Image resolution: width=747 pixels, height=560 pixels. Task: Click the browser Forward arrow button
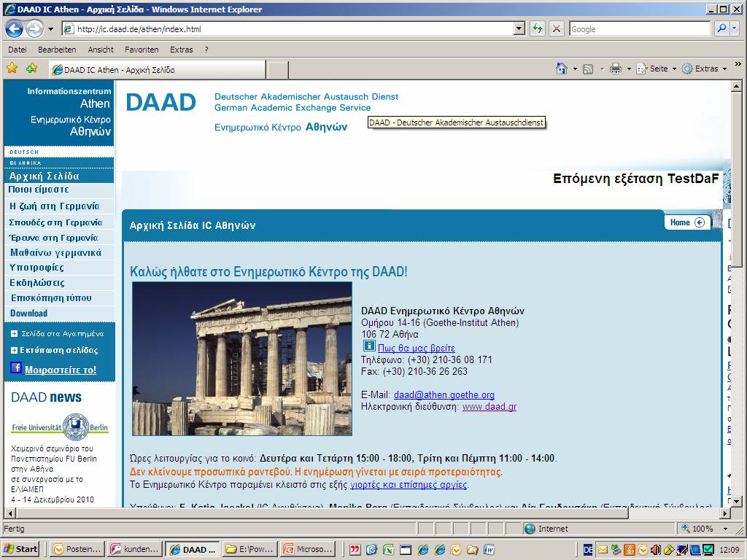click(34, 29)
